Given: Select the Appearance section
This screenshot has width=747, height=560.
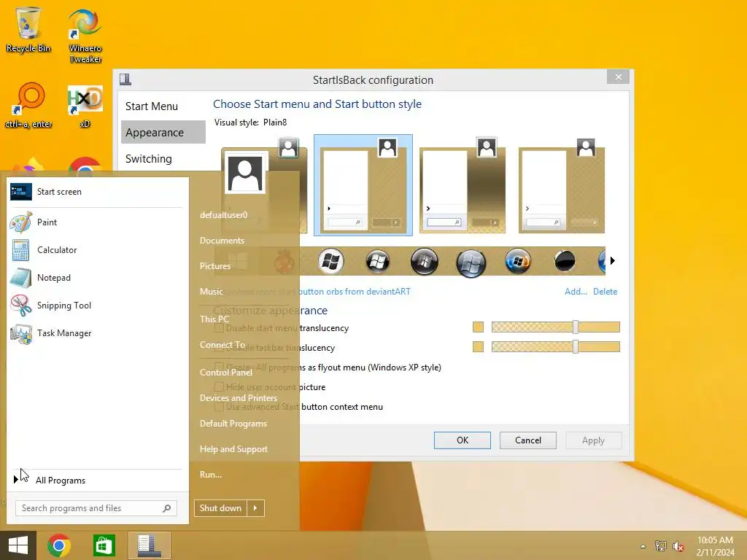Looking at the screenshot, I should pyautogui.click(x=163, y=133).
